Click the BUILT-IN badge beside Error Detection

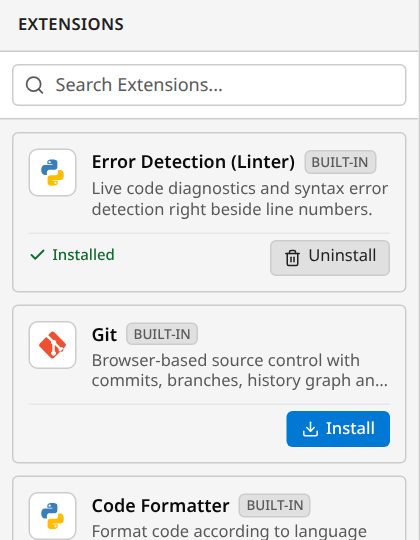[340, 162]
